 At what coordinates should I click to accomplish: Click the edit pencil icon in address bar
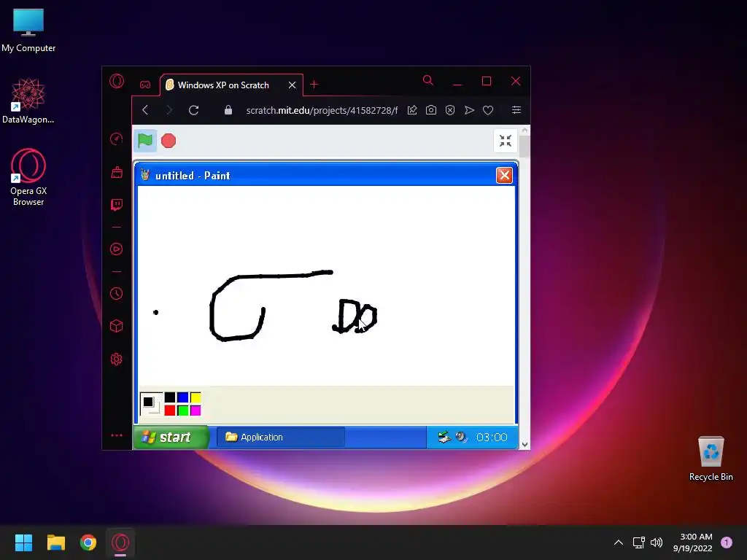(x=412, y=110)
